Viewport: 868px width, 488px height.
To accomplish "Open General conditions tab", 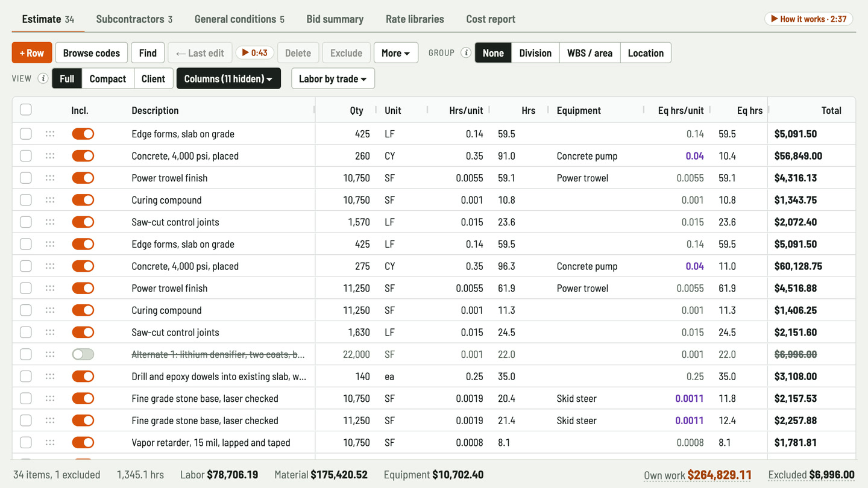I will coord(239,19).
